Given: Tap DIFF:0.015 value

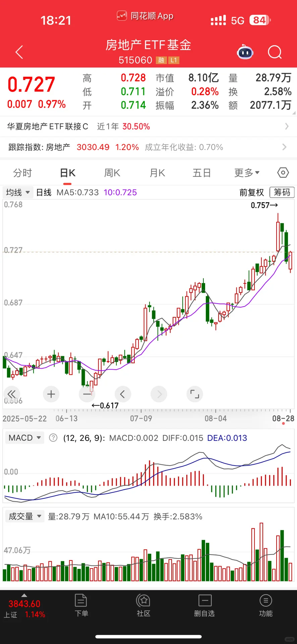Looking at the screenshot, I should [183, 438].
